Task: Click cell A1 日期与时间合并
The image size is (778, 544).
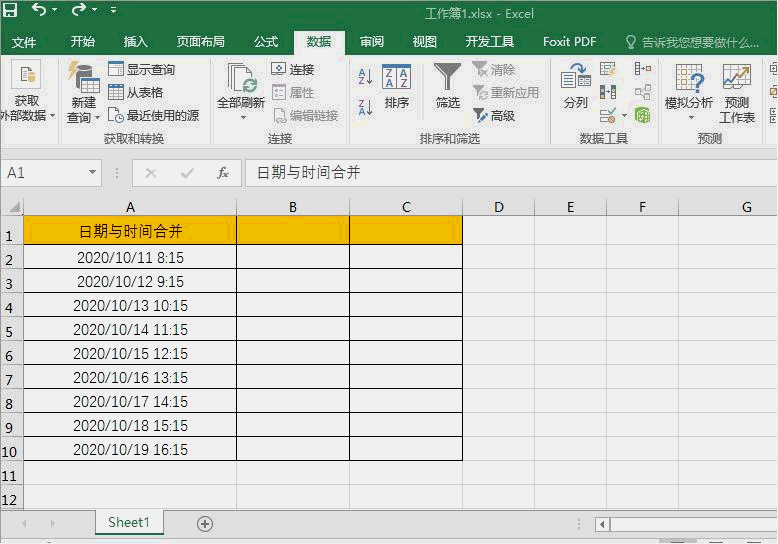Action: tap(130, 231)
